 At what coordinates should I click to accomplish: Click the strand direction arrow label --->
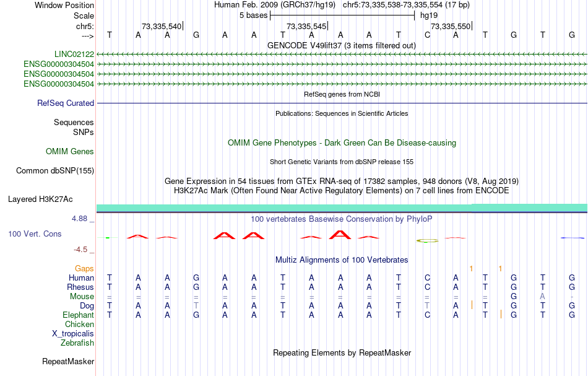pyautogui.click(x=88, y=37)
